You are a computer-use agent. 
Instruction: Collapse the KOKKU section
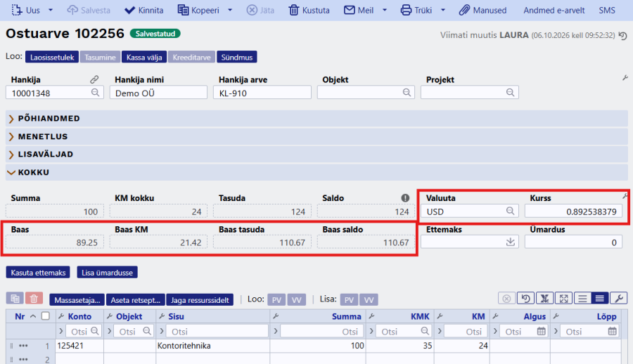316,172
